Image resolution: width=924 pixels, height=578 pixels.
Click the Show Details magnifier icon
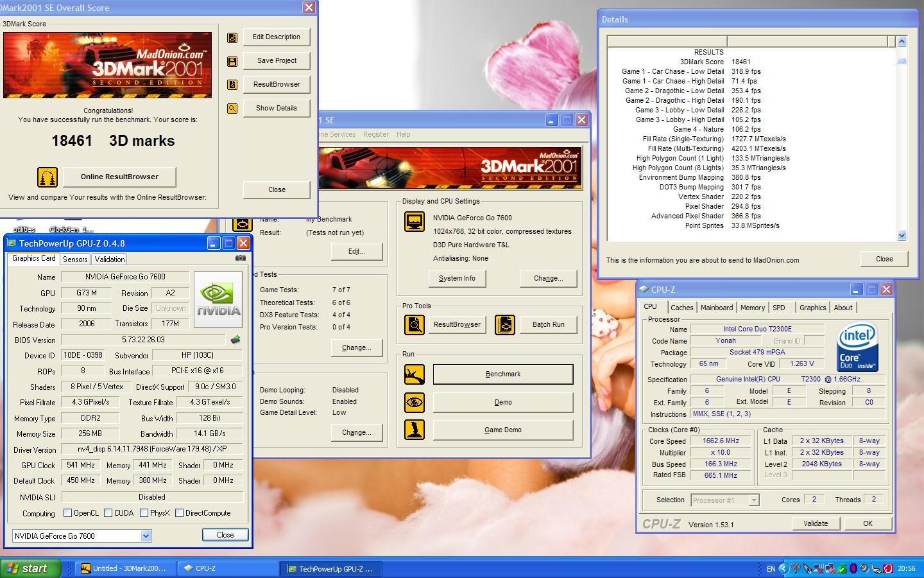click(232, 109)
